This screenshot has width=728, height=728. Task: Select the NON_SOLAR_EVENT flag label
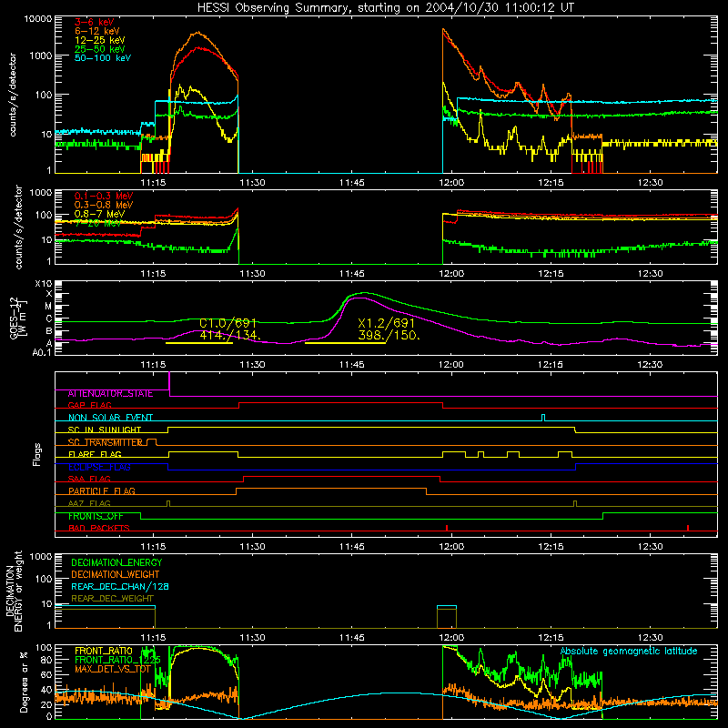(110, 418)
